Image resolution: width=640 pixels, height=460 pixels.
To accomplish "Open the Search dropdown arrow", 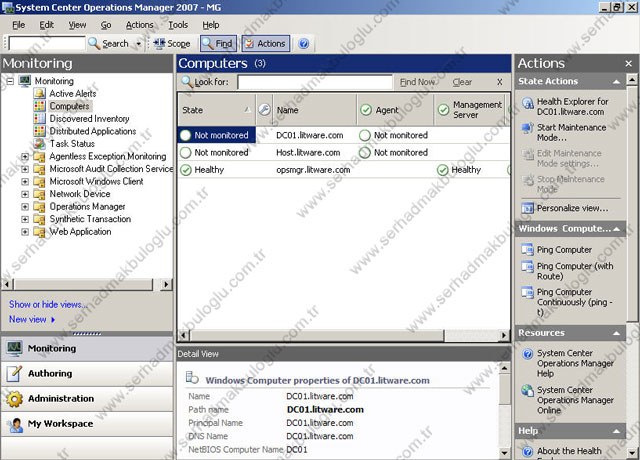I will [x=138, y=44].
